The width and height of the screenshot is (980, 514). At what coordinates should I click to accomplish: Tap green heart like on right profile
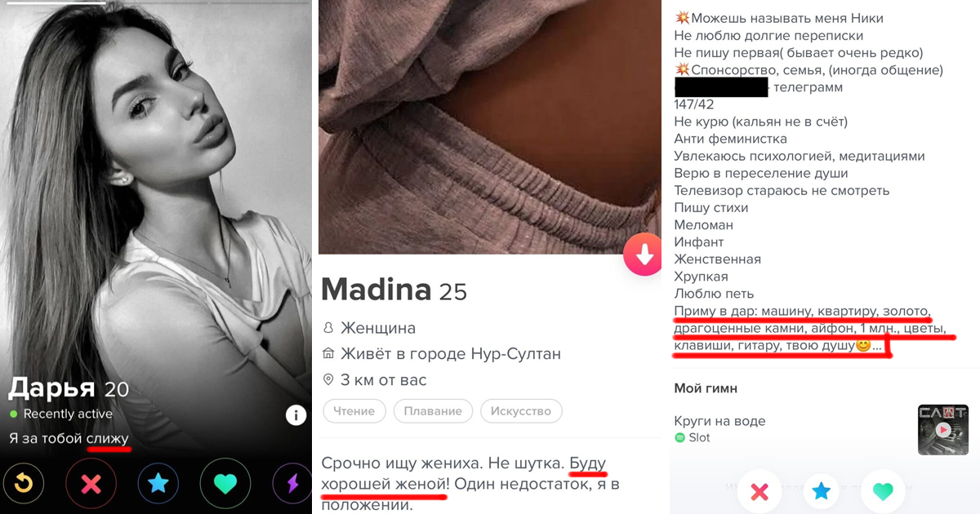point(883,490)
